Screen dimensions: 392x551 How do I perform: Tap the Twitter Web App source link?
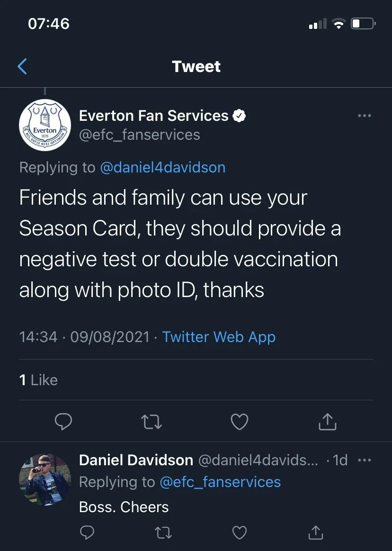pyautogui.click(x=219, y=337)
